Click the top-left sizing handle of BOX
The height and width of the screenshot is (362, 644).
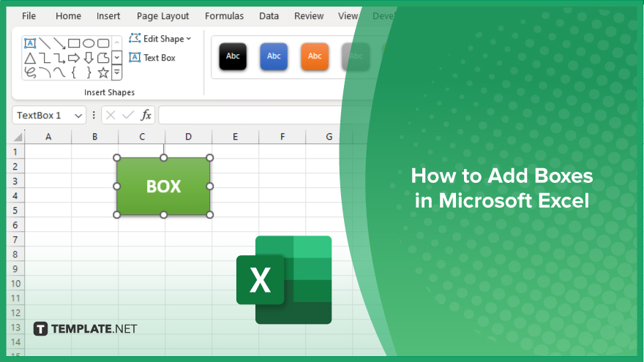(116, 158)
